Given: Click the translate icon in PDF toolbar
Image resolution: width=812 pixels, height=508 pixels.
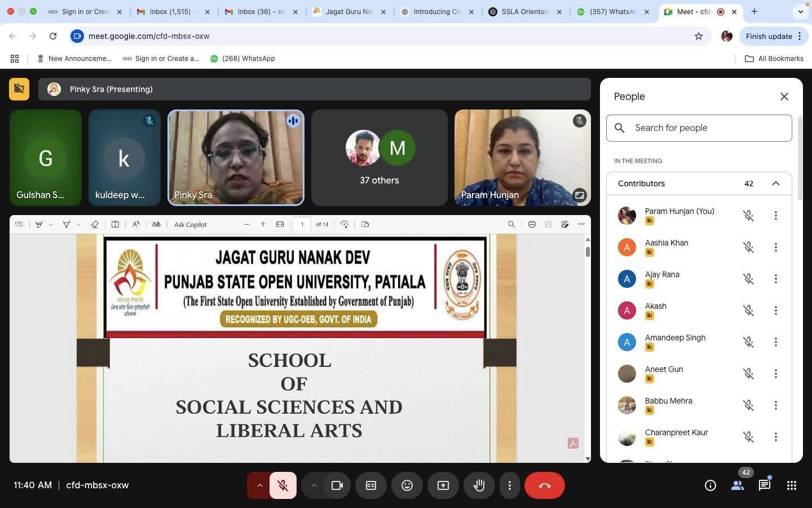Looking at the screenshot, I should click(x=156, y=224).
